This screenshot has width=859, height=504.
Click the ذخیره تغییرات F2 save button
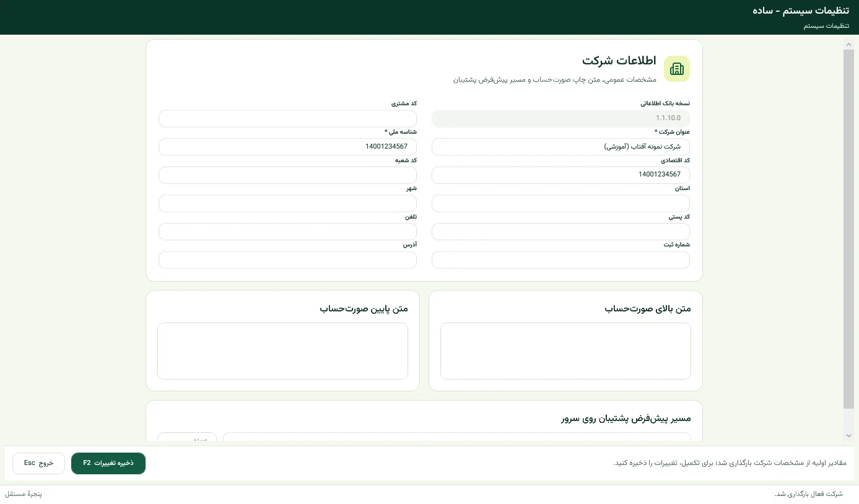point(108,463)
